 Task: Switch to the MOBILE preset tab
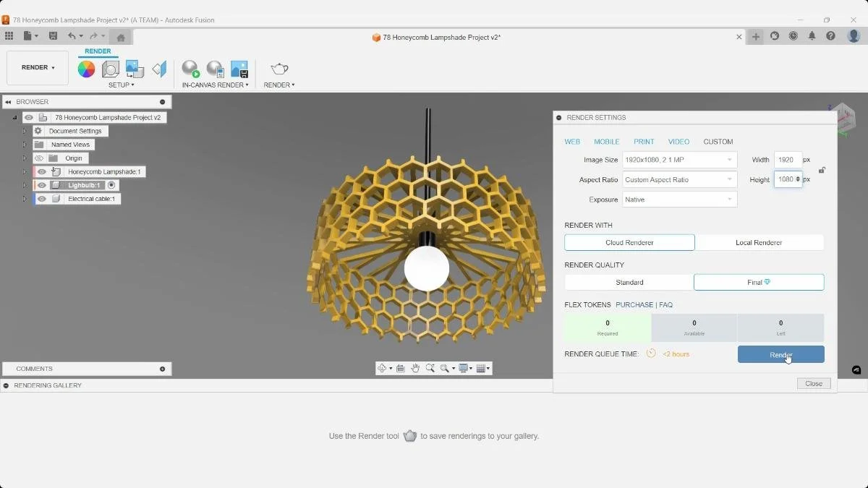607,142
